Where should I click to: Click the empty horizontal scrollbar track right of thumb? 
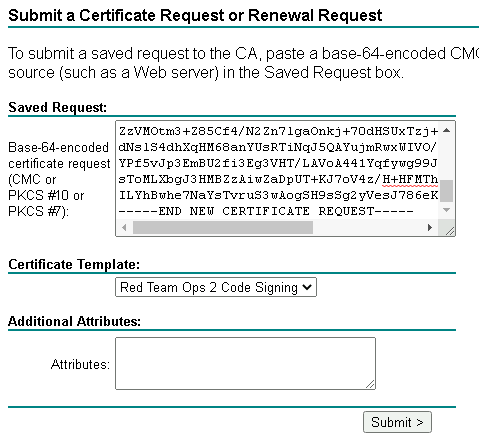pos(368,227)
